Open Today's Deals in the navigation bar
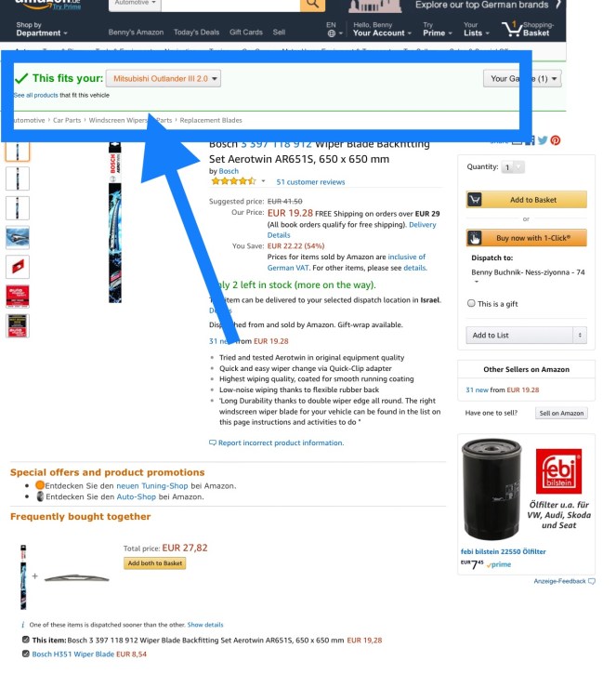This screenshot has width=616, height=674. 196,33
